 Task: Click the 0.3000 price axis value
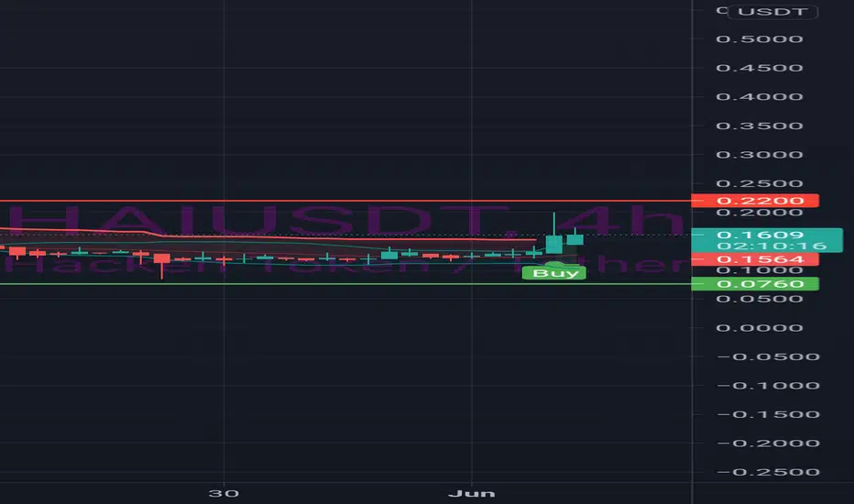click(x=760, y=155)
